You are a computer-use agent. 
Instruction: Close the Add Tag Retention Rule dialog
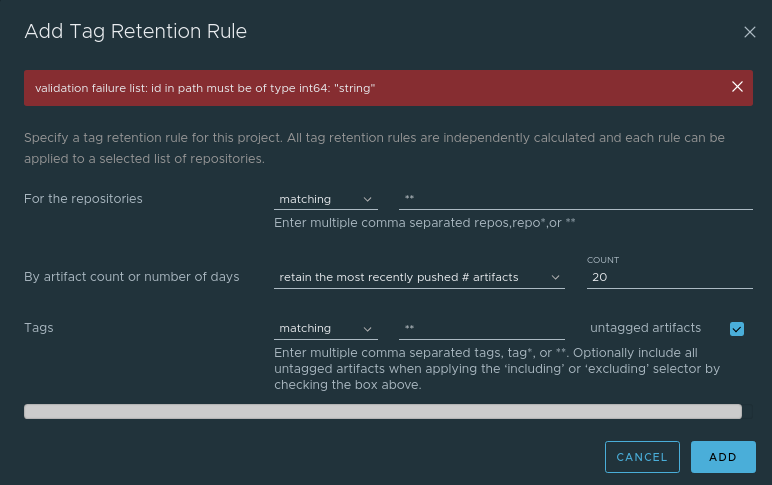(x=749, y=32)
